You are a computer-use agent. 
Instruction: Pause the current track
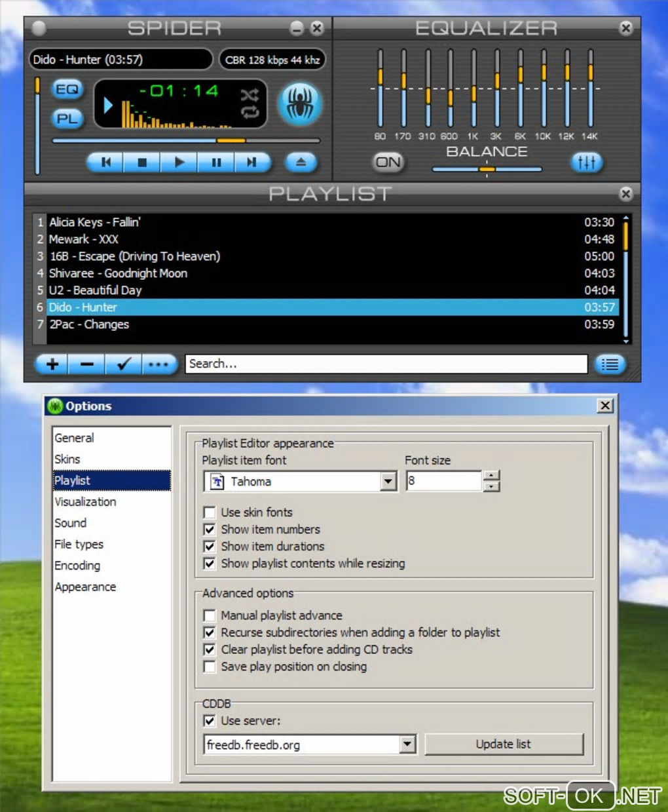click(216, 163)
